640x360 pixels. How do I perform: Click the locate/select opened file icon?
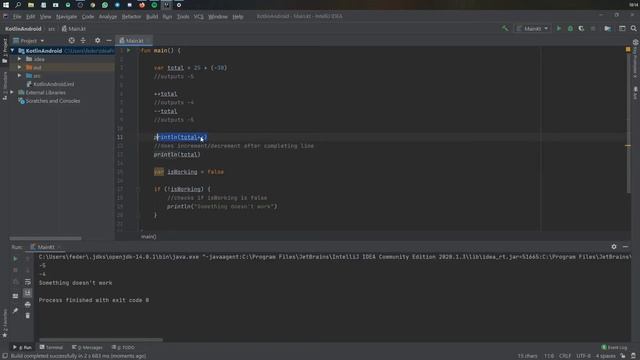pyautogui.click(x=71, y=40)
